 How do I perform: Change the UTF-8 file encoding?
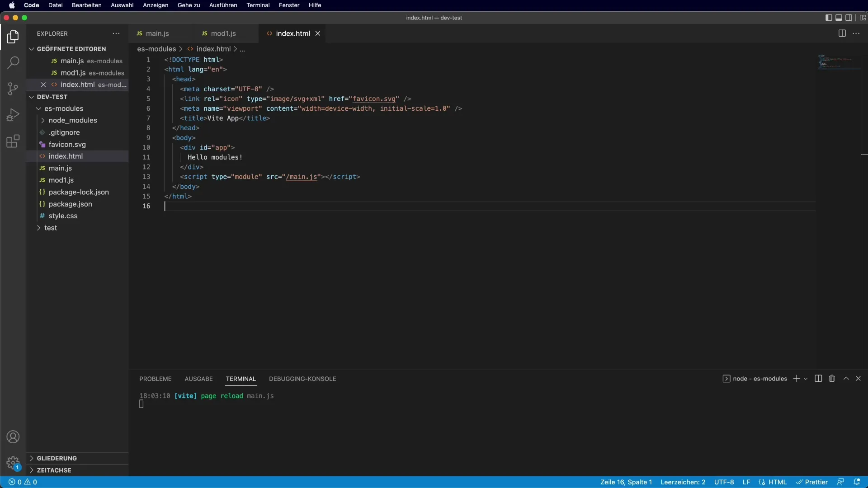(724, 482)
